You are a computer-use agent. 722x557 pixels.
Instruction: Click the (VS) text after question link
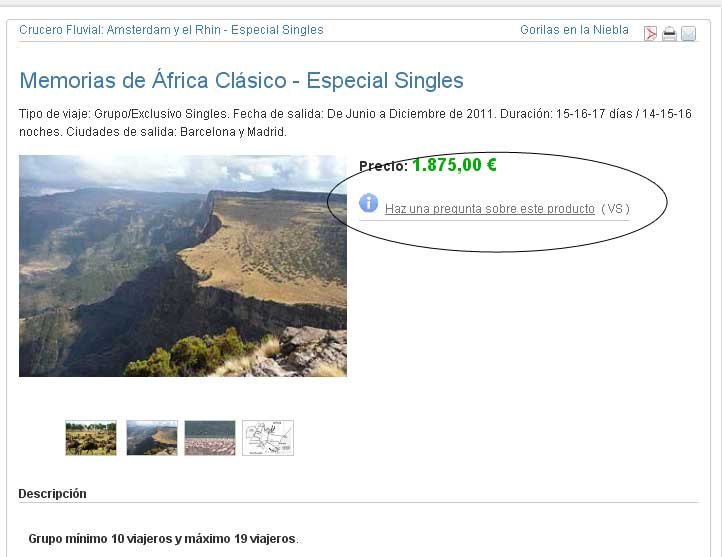(615, 209)
